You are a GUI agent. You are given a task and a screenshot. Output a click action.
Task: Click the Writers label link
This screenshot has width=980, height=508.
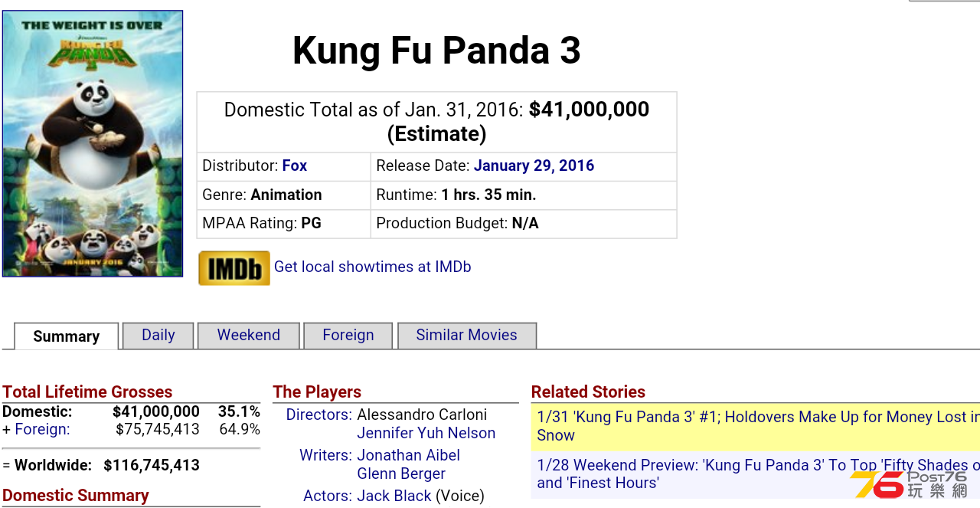click(326, 455)
